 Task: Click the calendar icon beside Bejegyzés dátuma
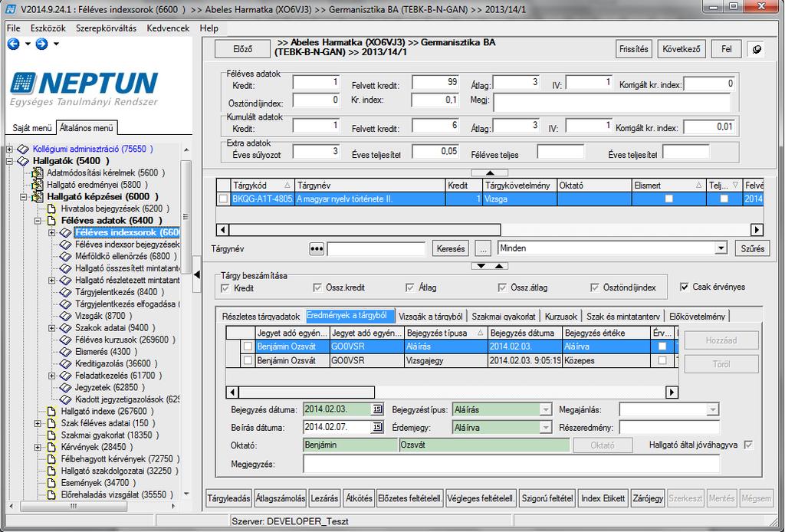[377, 409]
